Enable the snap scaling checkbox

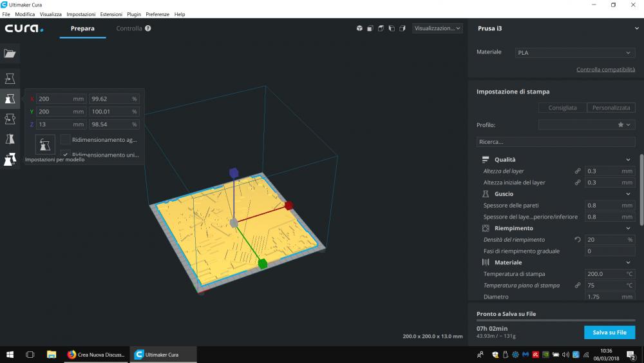[65, 139]
